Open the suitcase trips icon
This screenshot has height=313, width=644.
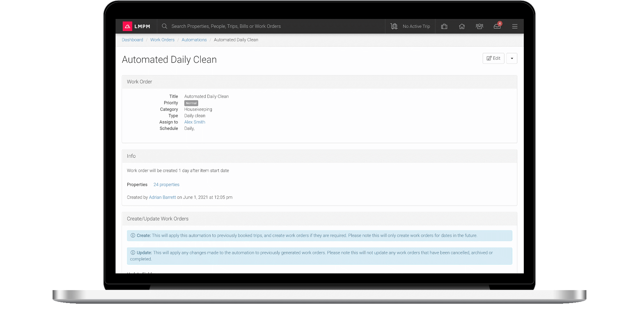444,26
